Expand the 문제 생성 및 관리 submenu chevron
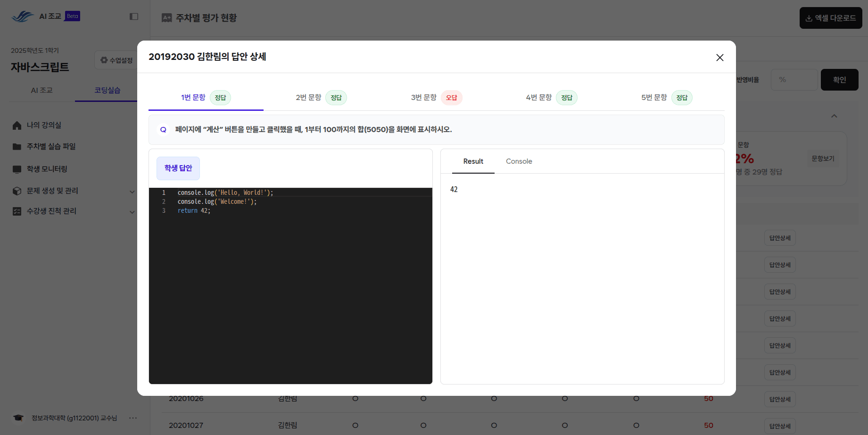This screenshot has width=868, height=435. coord(132,192)
